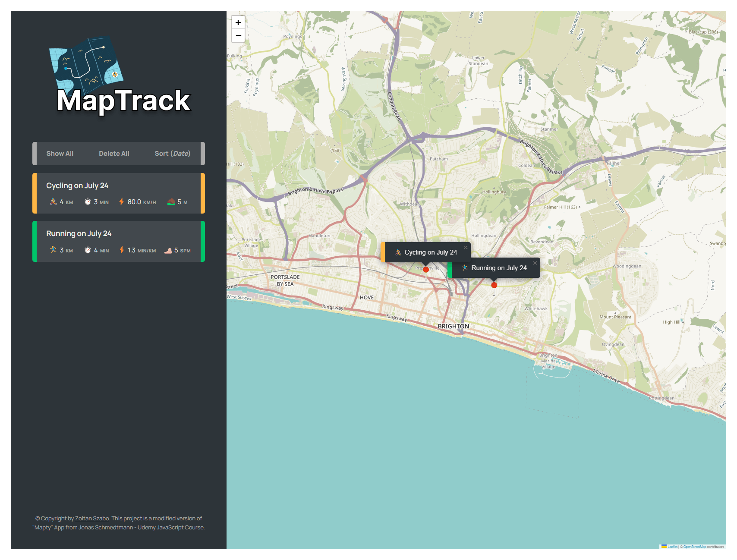The width and height of the screenshot is (737, 560).
Task: Open the Zoltan Szabo copyright link
Action: 92,519
